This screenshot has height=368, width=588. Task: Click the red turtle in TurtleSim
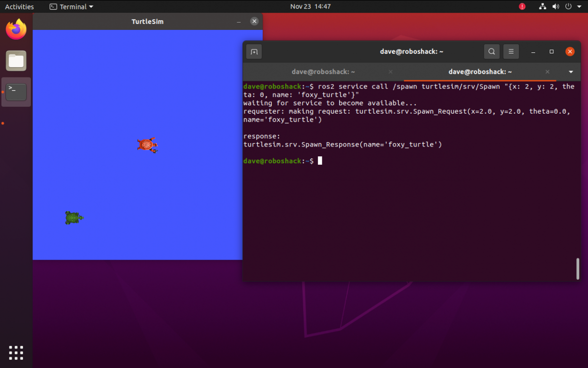[x=147, y=145]
